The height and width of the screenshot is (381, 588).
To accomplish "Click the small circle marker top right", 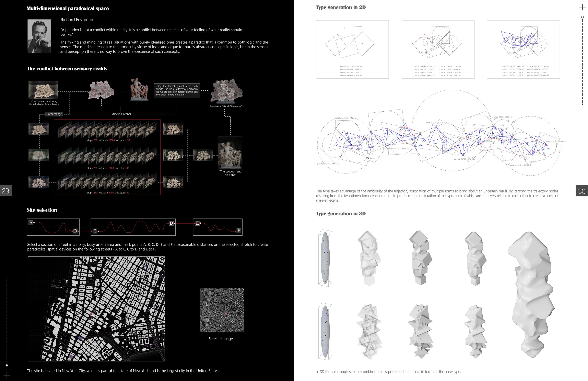I will point(582,17).
